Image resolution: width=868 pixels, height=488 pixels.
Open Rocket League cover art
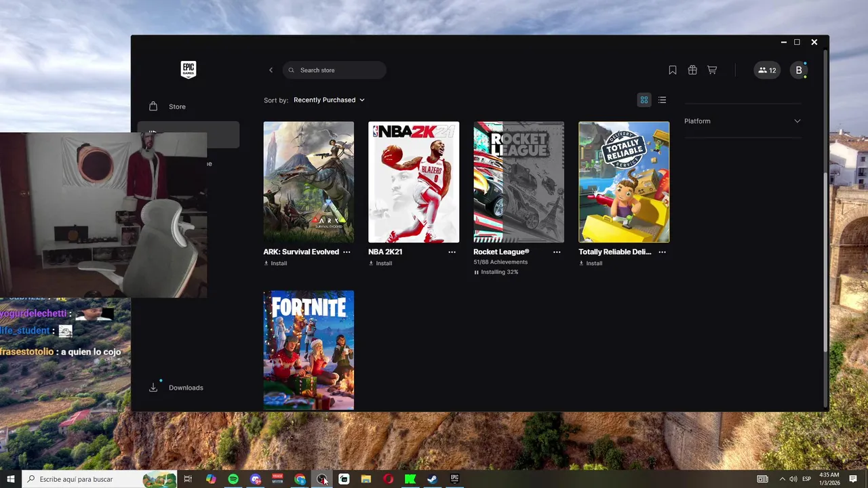[519, 182]
